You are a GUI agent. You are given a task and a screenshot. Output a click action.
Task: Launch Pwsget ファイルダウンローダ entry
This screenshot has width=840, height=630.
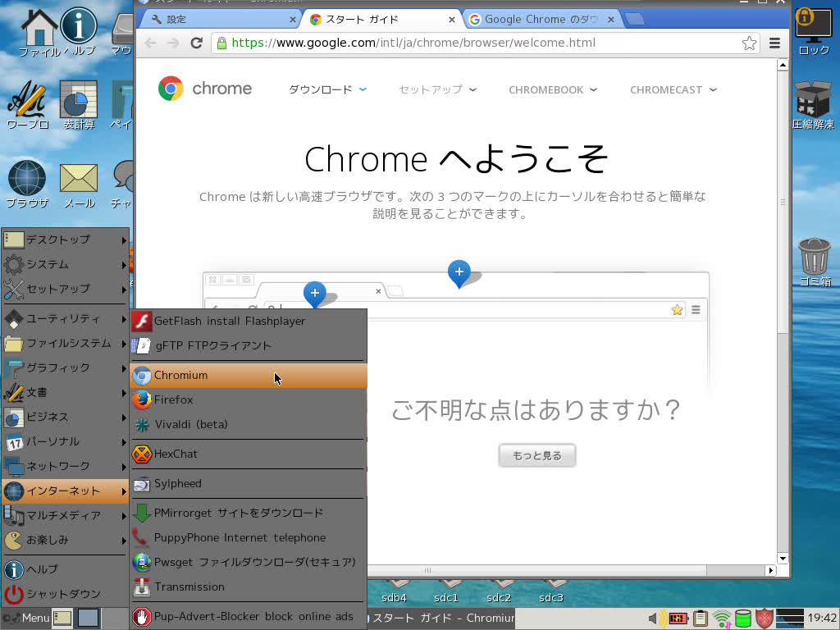coord(248,563)
